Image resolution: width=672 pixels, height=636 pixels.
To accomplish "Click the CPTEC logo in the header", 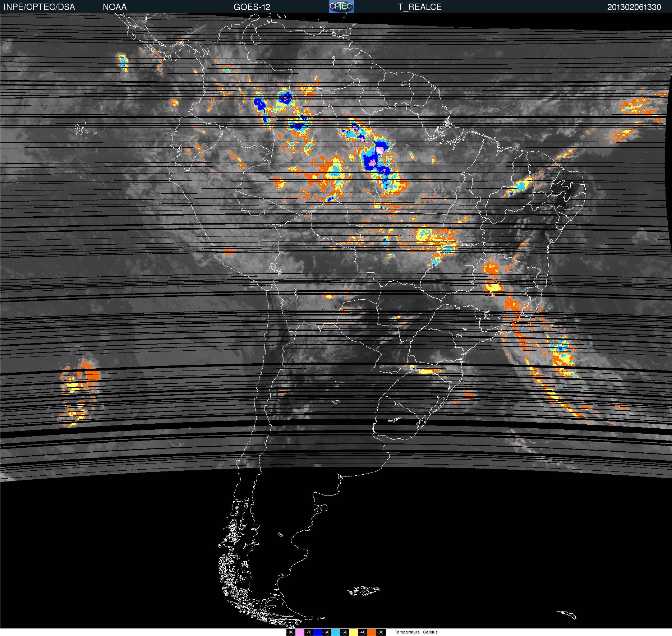I will tap(341, 6).
